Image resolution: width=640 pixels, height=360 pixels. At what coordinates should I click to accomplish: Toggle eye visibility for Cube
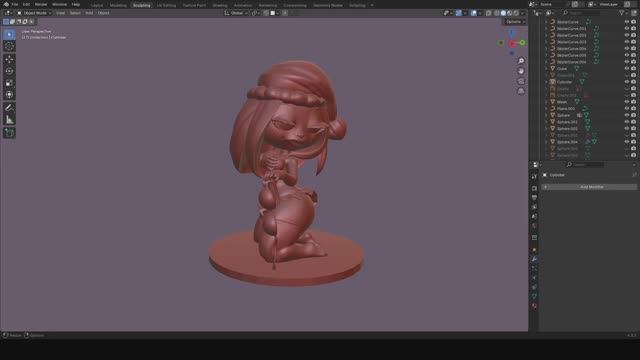click(x=627, y=69)
